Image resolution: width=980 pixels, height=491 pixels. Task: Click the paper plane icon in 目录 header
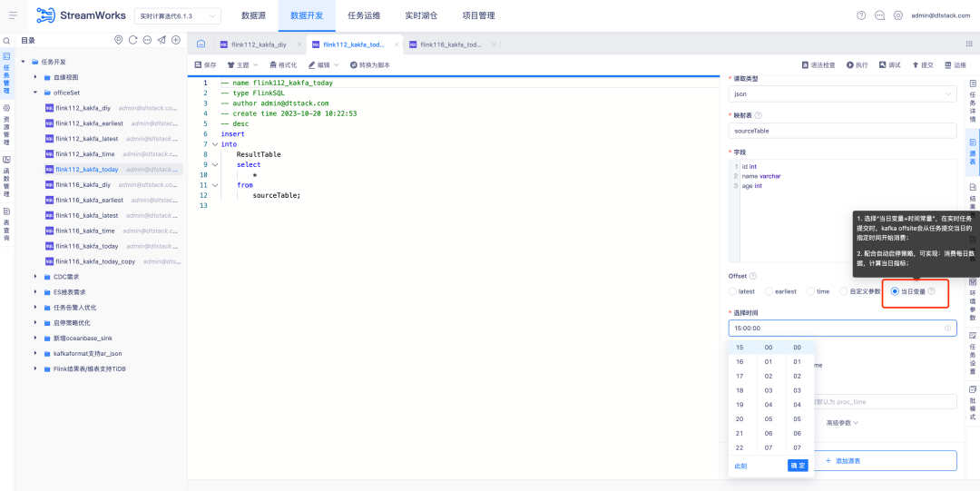coord(162,40)
